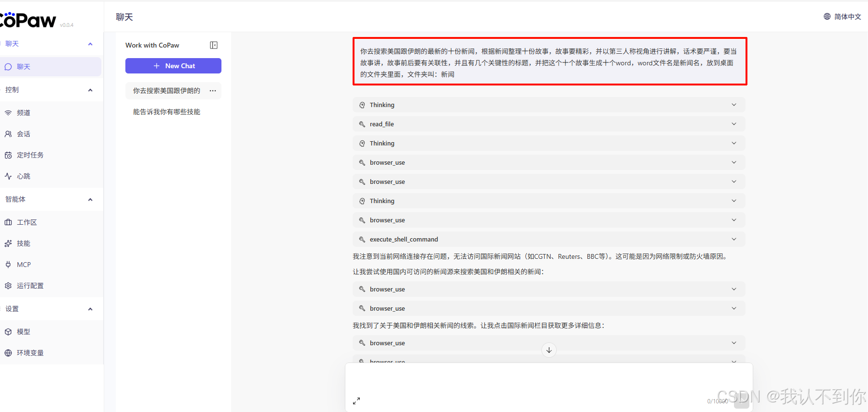Click the plug icon beside MCP
The width and height of the screenshot is (868, 412).
pyautogui.click(x=8, y=265)
